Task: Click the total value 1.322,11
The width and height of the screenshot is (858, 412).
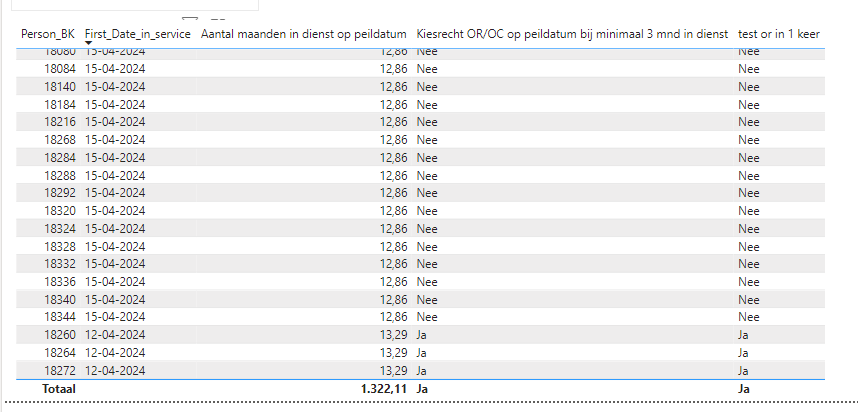Action: [384, 389]
